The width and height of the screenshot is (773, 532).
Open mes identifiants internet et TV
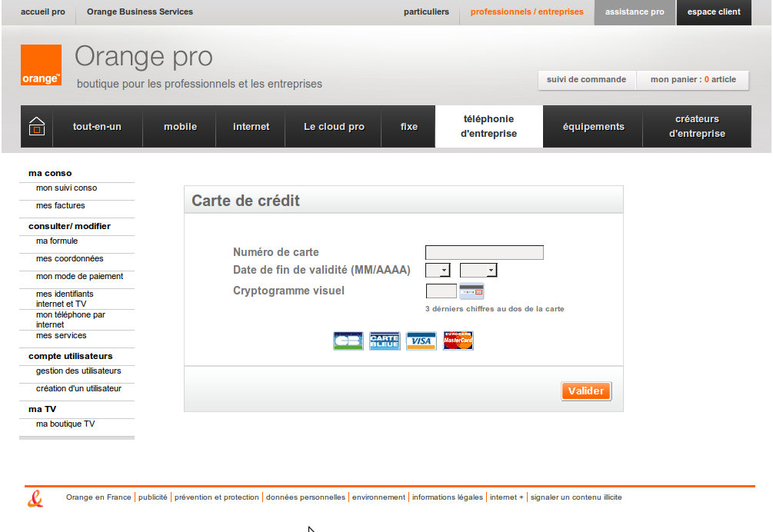tap(65, 299)
